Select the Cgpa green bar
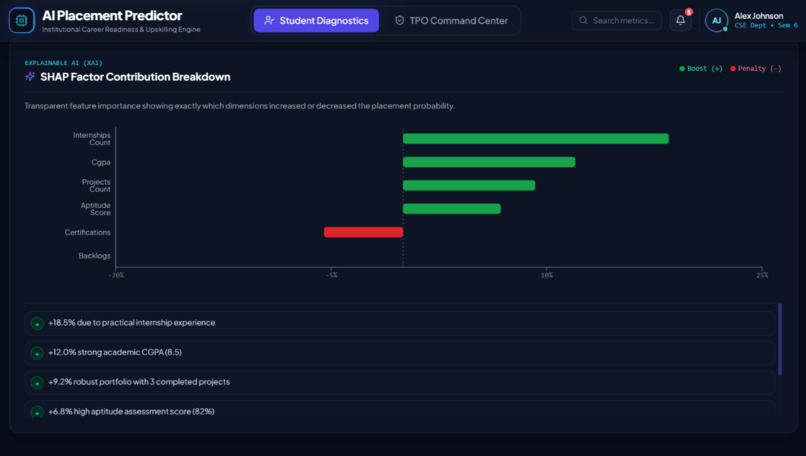 pyautogui.click(x=489, y=162)
